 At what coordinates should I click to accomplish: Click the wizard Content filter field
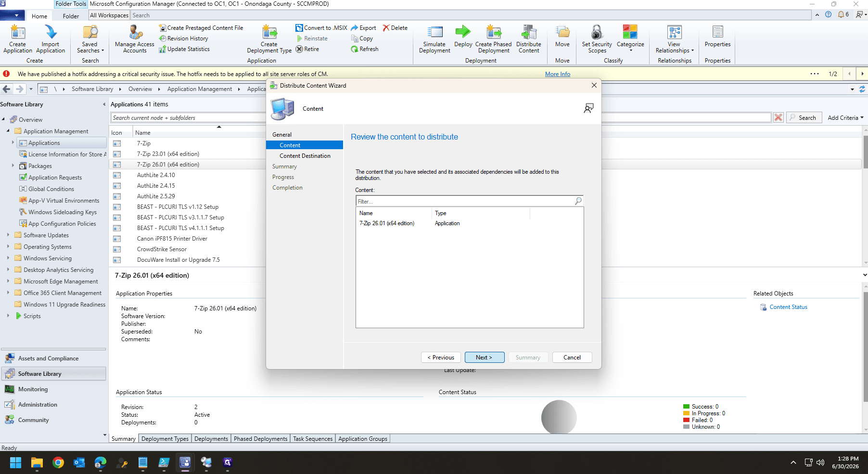click(x=465, y=201)
